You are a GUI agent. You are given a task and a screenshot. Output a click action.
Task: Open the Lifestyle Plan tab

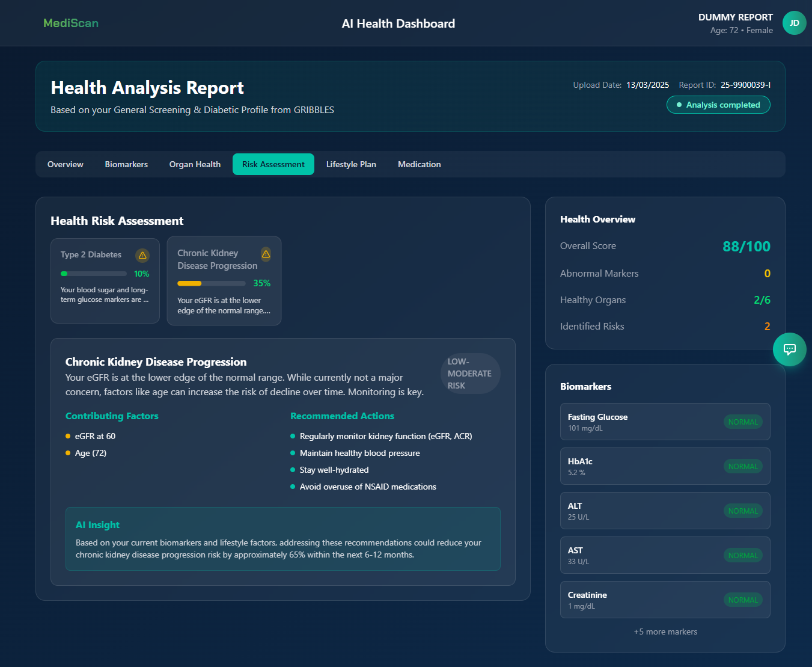point(351,164)
